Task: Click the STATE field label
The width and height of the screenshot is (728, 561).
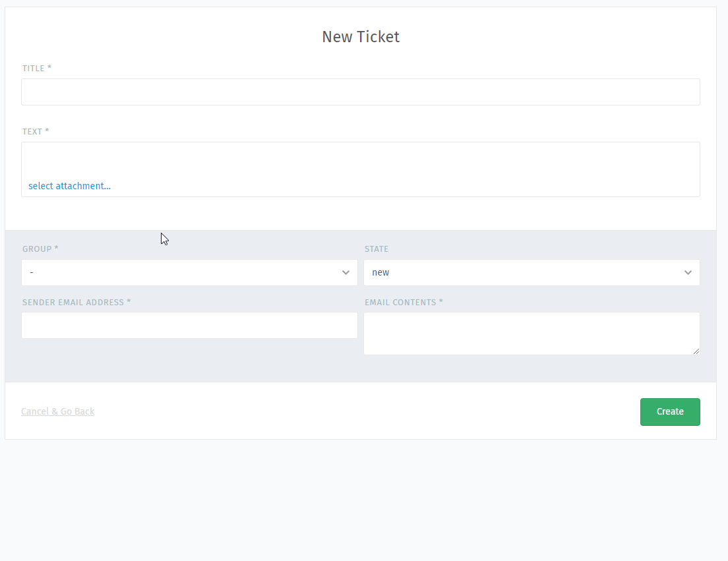Action: tap(377, 249)
